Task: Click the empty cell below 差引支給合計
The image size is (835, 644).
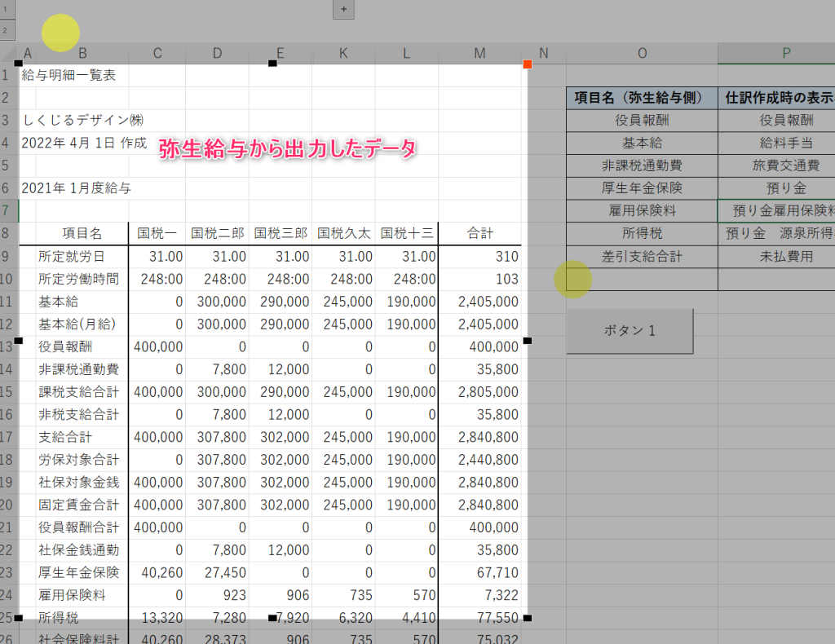Action: coord(642,279)
